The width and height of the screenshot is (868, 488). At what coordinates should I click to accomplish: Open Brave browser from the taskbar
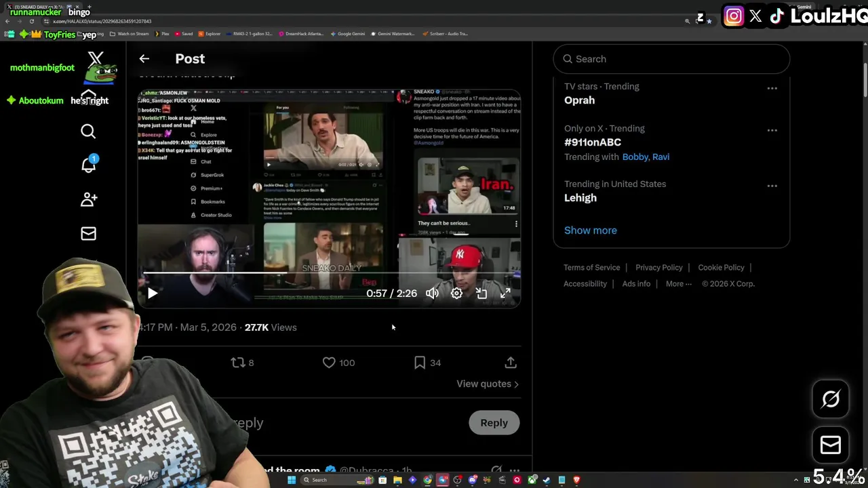577,480
